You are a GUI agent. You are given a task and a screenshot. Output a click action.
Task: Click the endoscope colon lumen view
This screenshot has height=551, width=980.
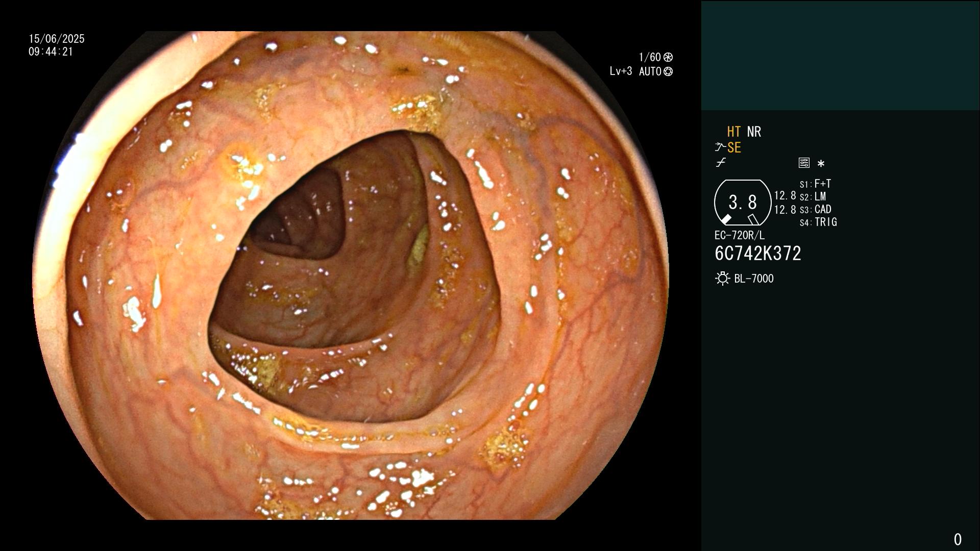click(x=351, y=275)
